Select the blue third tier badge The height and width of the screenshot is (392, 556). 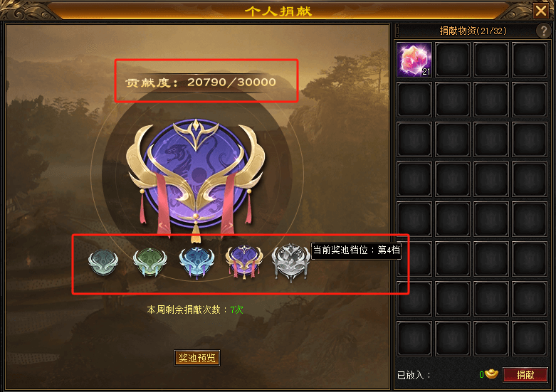click(x=196, y=263)
